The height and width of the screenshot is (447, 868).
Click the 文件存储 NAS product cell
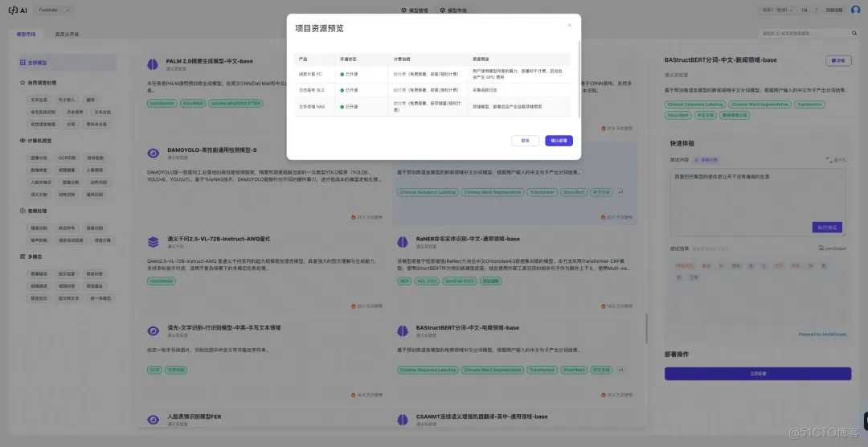click(314, 106)
